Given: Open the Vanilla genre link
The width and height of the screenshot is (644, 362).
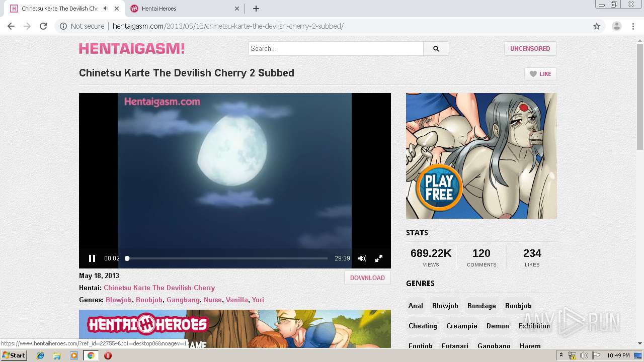Looking at the screenshot, I should (236, 300).
